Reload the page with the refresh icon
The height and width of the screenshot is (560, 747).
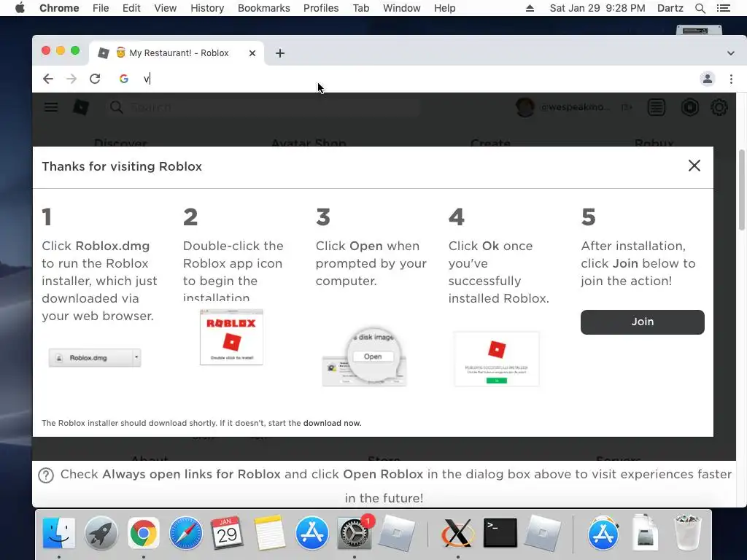95,79
